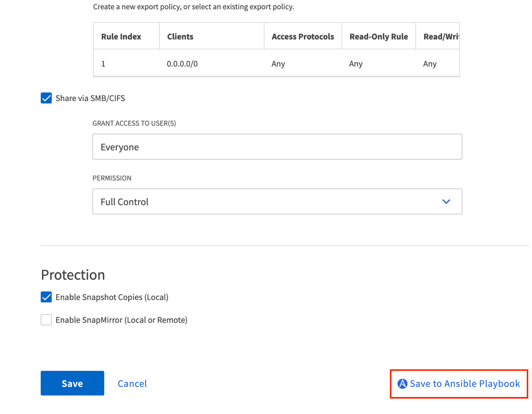
Task: Click the 0.0.0.0/0 clients cell
Action: pyautogui.click(x=182, y=64)
